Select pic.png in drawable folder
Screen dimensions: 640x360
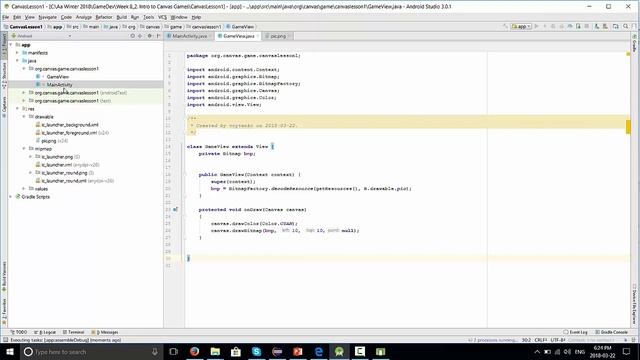click(49, 140)
